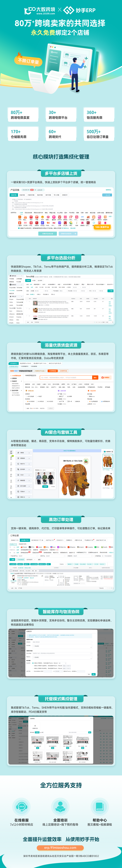Click the 深圳市龙岗区 address line
This screenshot has width=122, height=868.
pyautogui.click(x=61, y=856)
